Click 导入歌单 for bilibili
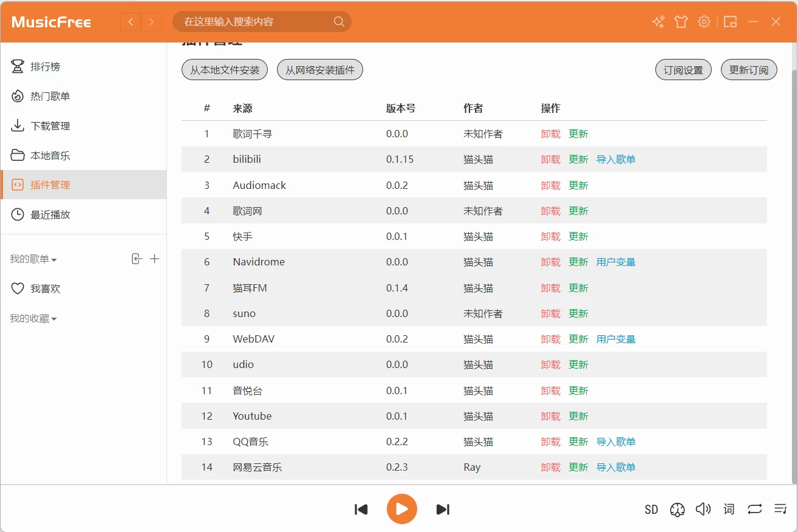 point(616,159)
